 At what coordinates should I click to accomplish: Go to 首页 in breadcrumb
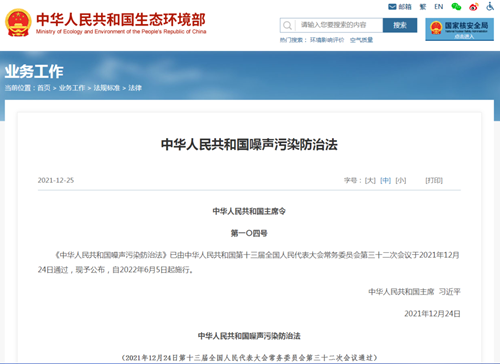(44, 88)
